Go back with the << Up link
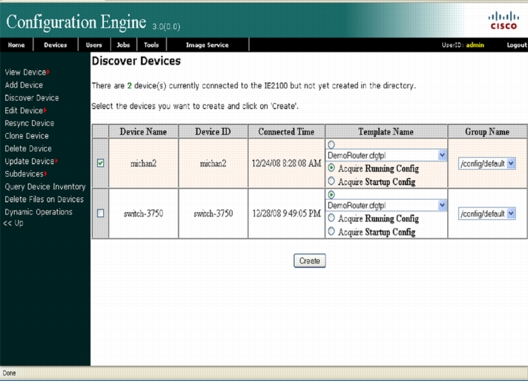The image size is (529, 382). (x=13, y=223)
